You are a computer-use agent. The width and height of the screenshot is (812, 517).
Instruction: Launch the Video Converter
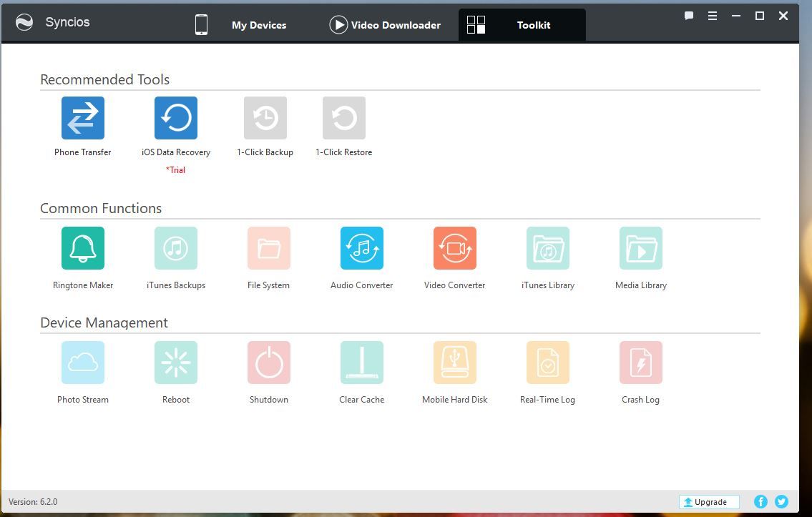455,248
